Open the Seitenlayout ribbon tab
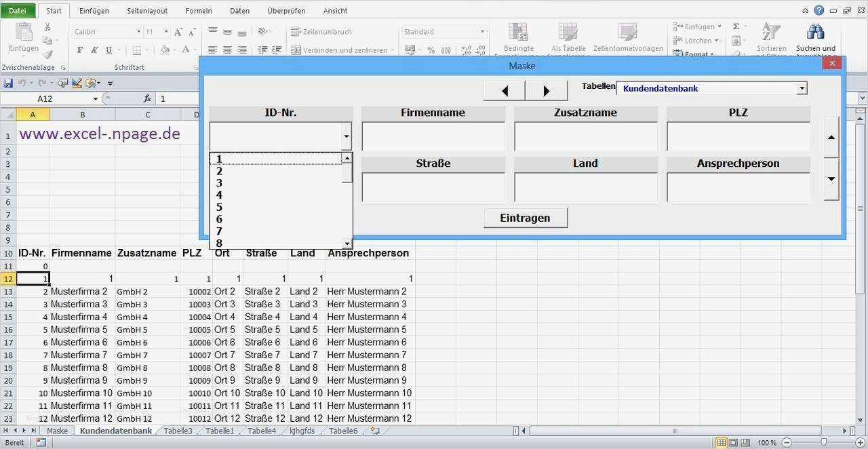The image size is (868, 449). [147, 11]
